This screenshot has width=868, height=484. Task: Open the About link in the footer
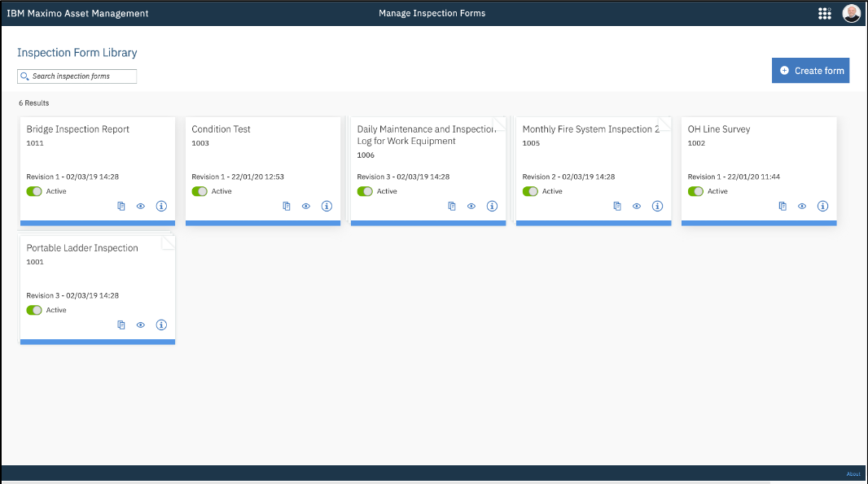tap(853, 473)
